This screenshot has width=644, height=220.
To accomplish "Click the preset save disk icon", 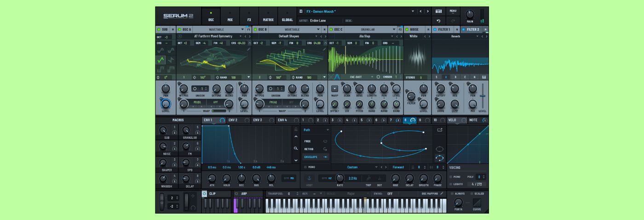I will pos(301,11).
